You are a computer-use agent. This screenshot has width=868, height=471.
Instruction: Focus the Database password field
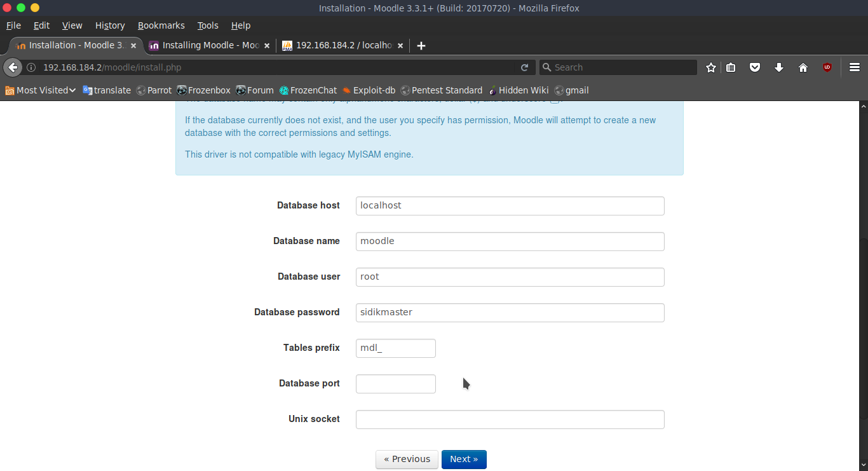click(510, 313)
